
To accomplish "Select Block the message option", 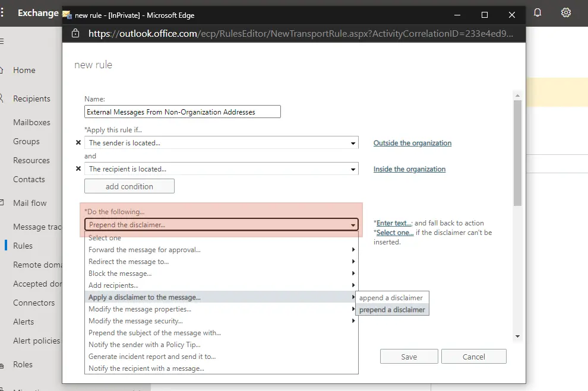I will click(x=222, y=274).
